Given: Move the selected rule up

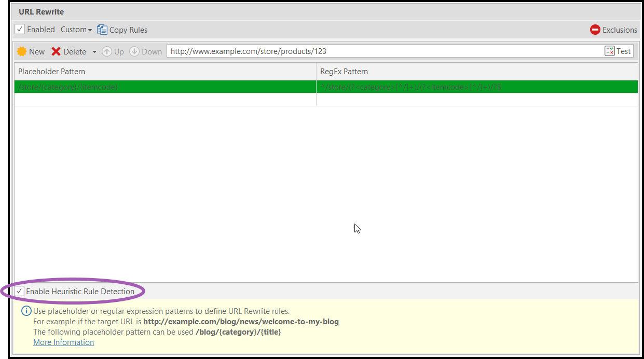Looking at the screenshot, I should tap(113, 51).
